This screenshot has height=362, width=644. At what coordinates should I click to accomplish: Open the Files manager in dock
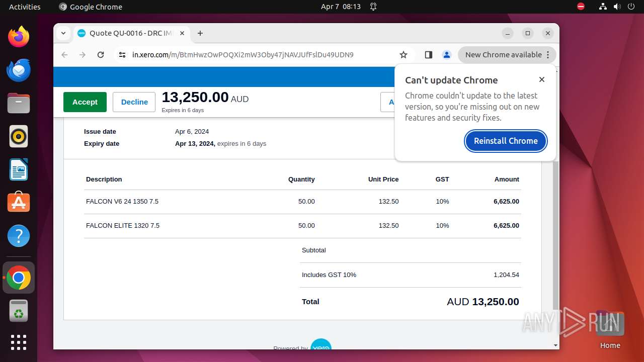(x=19, y=103)
